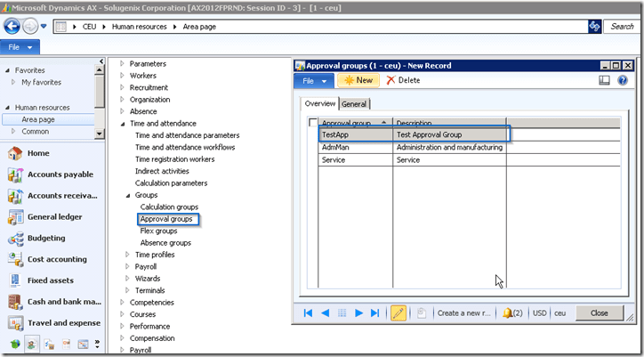Screen dimensions: 644x357
Task: Open the File dropdown in Approval groups
Action: pos(314,80)
